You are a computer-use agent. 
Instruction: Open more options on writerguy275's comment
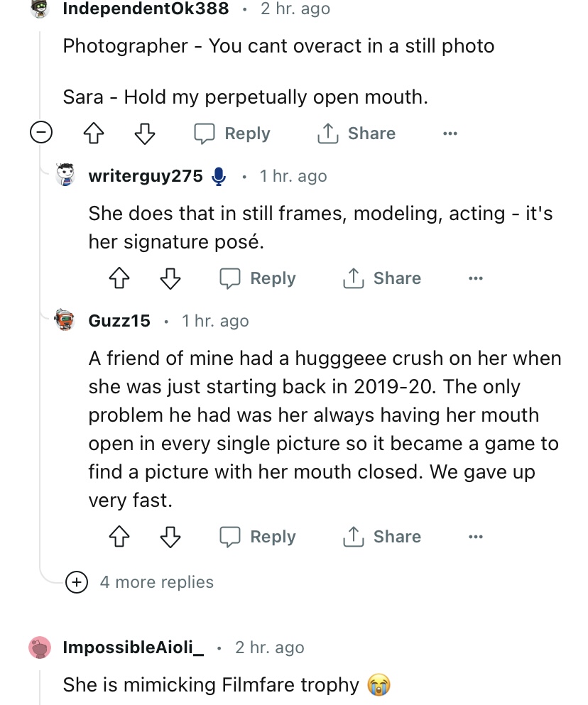[475, 278]
